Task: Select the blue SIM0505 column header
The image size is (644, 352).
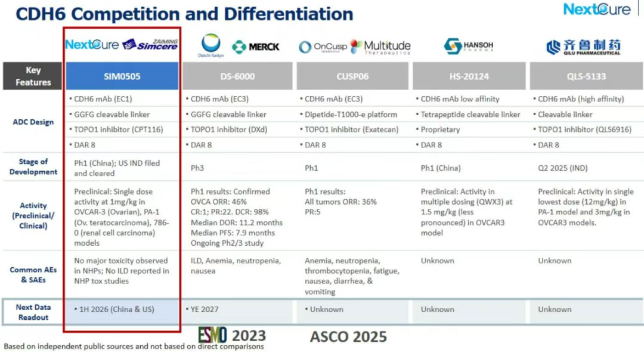Action: [122, 76]
